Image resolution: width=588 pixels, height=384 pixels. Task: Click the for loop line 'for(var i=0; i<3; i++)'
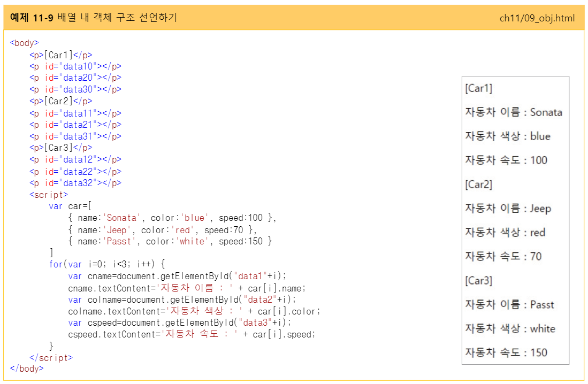pos(107,264)
